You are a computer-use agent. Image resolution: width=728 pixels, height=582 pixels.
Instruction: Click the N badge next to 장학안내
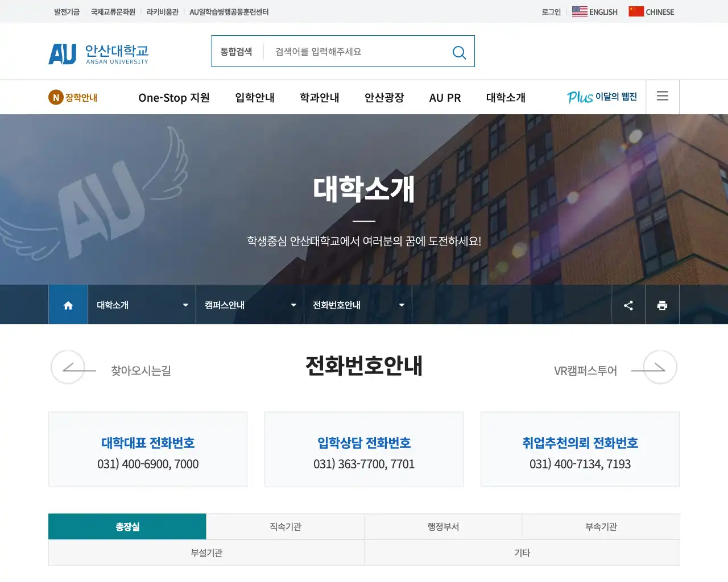[x=55, y=97]
